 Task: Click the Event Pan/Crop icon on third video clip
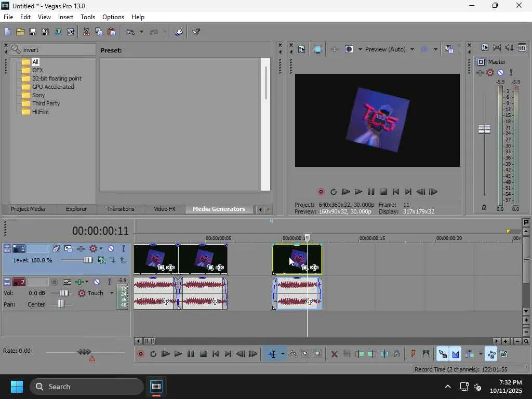[x=304, y=268]
